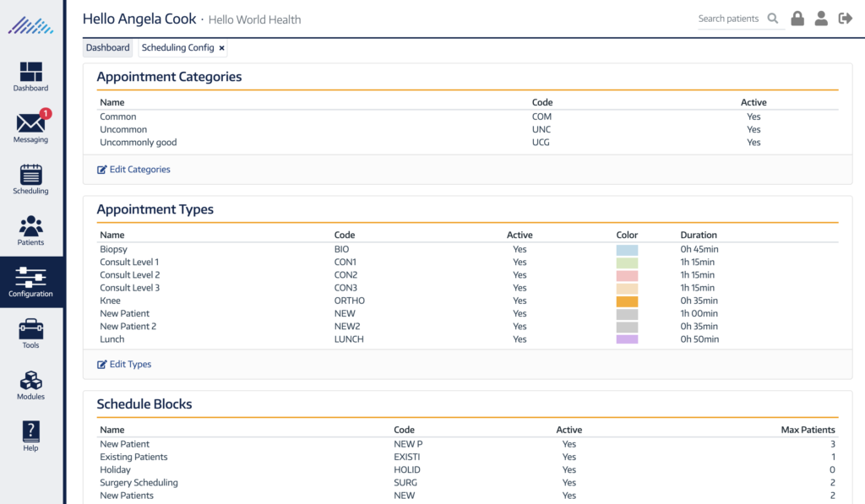Click the 'UNC' category code

pyautogui.click(x=541, y=129)
